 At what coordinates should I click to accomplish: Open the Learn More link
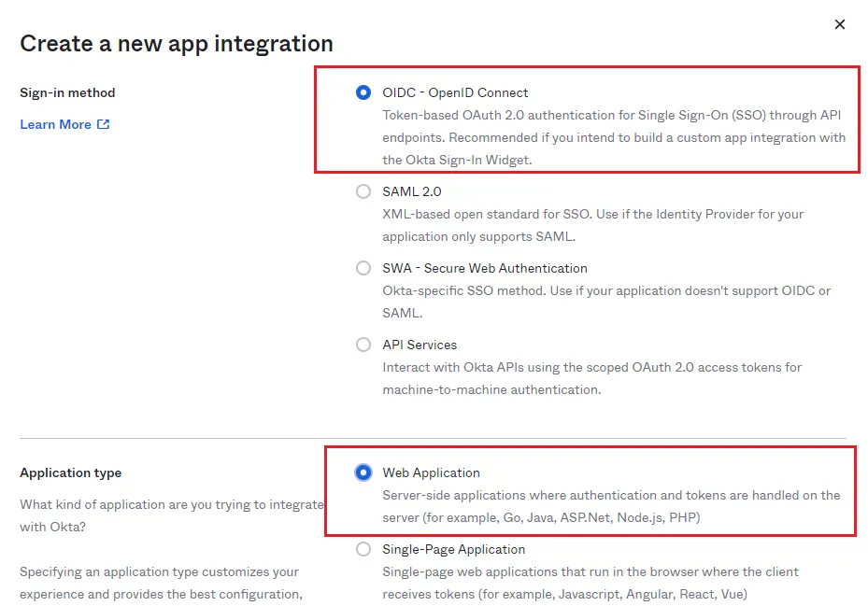click(55, 124)
